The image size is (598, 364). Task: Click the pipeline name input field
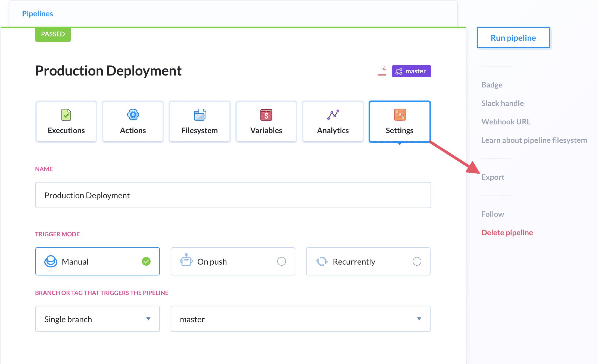point(233,195)
